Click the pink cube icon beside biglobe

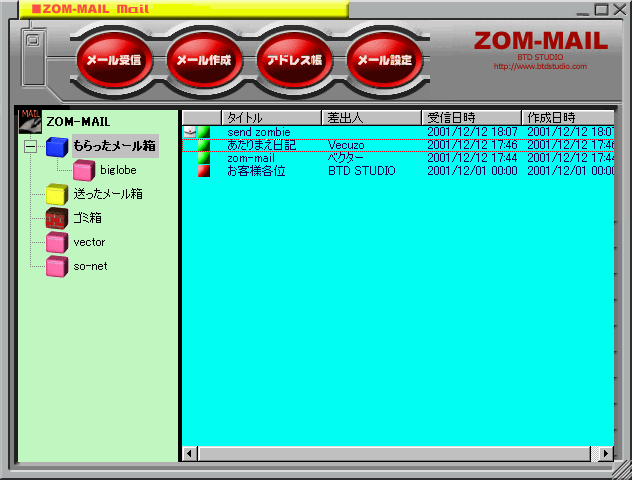point(84,170)
